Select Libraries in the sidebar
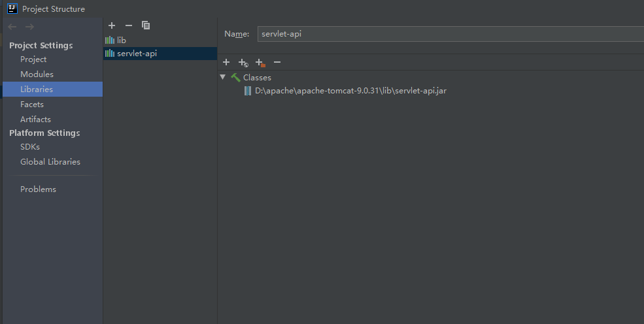 (x=52, y=89)
